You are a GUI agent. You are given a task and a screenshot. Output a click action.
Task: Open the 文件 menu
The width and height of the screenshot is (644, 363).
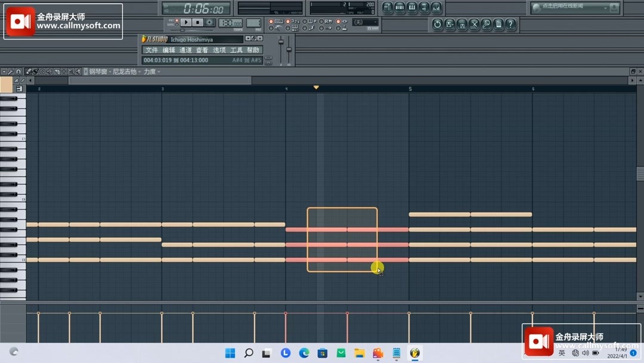click(151, 50)
